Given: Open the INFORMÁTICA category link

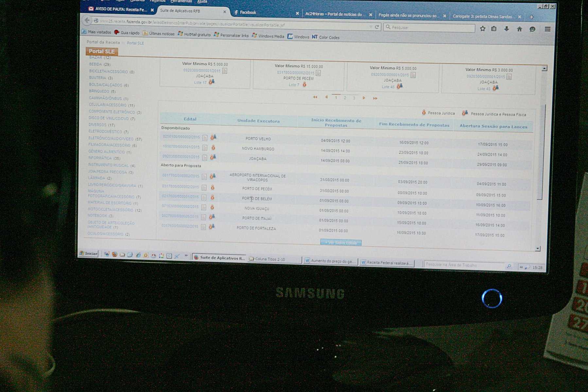Looking at the screenshot, I should coord(100,158).
